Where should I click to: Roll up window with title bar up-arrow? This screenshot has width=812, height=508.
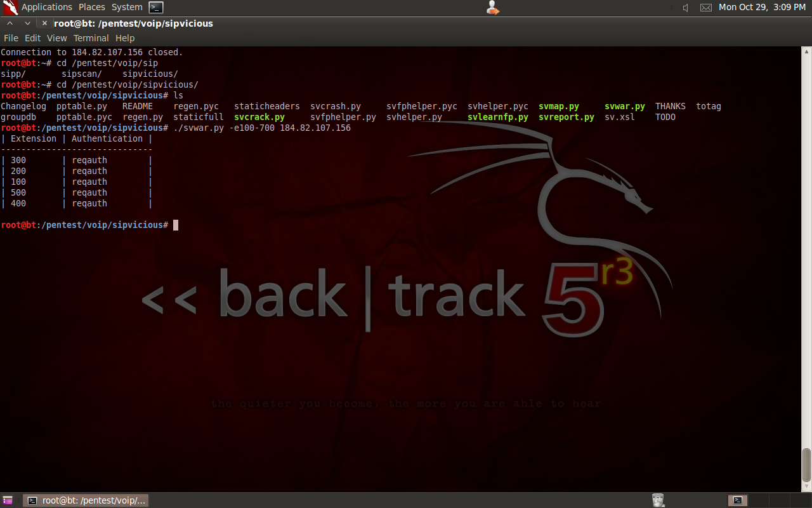pos(10,23)
